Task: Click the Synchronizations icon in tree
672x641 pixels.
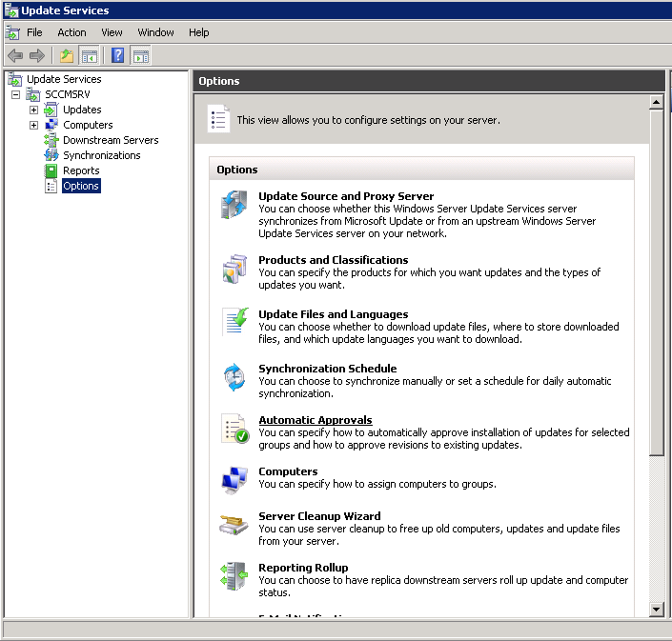Action: (51, 155)
